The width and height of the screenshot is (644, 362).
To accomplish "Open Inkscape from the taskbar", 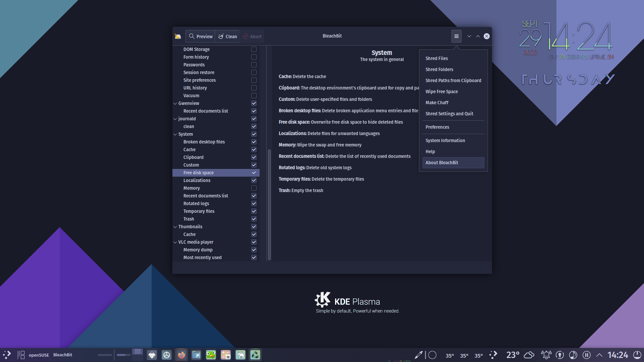I will [x=152, y=355].
